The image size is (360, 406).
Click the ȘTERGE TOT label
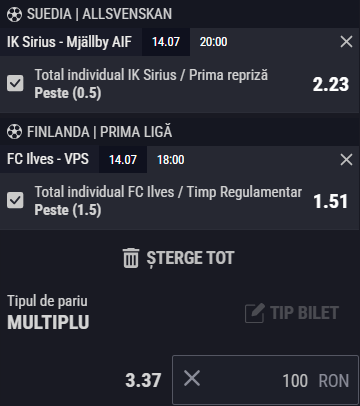190,258
